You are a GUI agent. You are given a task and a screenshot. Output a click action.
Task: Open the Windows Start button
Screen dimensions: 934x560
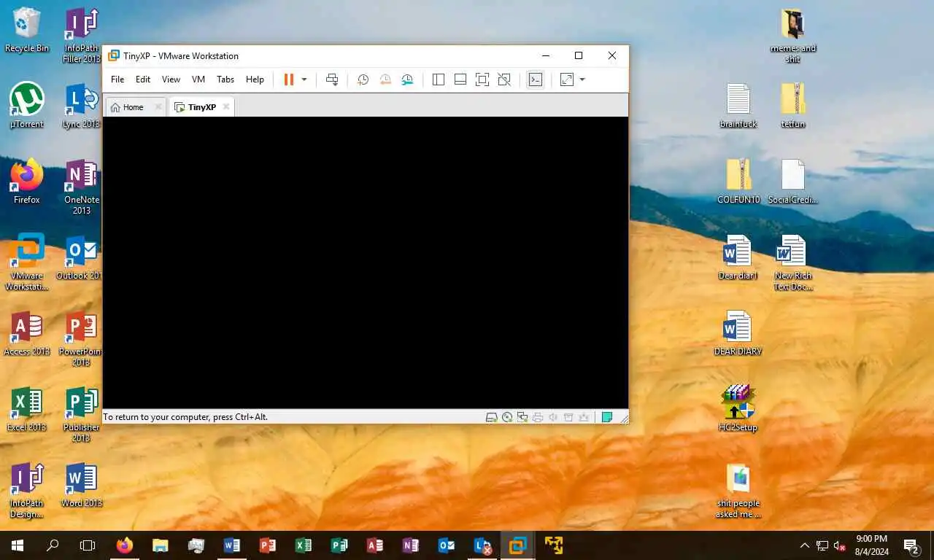tap(18, 545)
